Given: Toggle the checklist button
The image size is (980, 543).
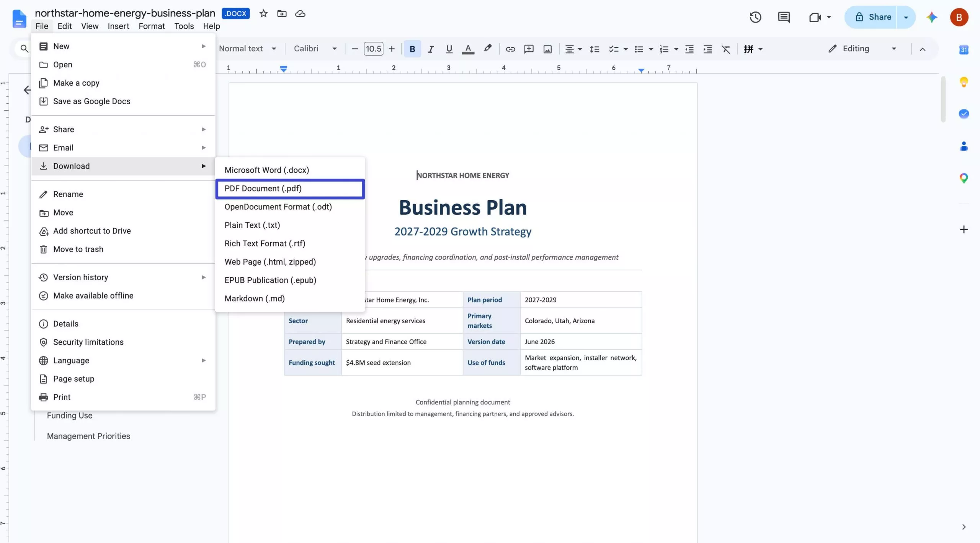Looking at the screenshot, I should [614, 49].
